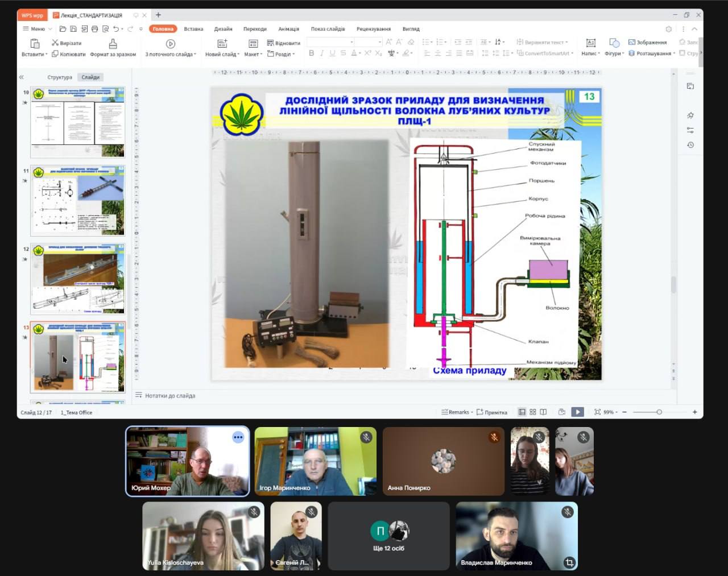Screen dimensions: 728x576
Task: Click the Вирізати cut button
Action: pyautogui.click(x=67, y=43)
